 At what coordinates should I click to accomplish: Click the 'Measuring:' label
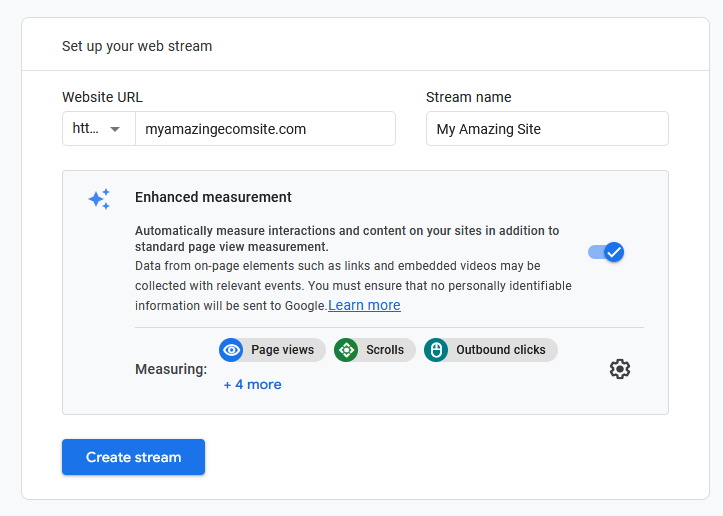[171, 369]
